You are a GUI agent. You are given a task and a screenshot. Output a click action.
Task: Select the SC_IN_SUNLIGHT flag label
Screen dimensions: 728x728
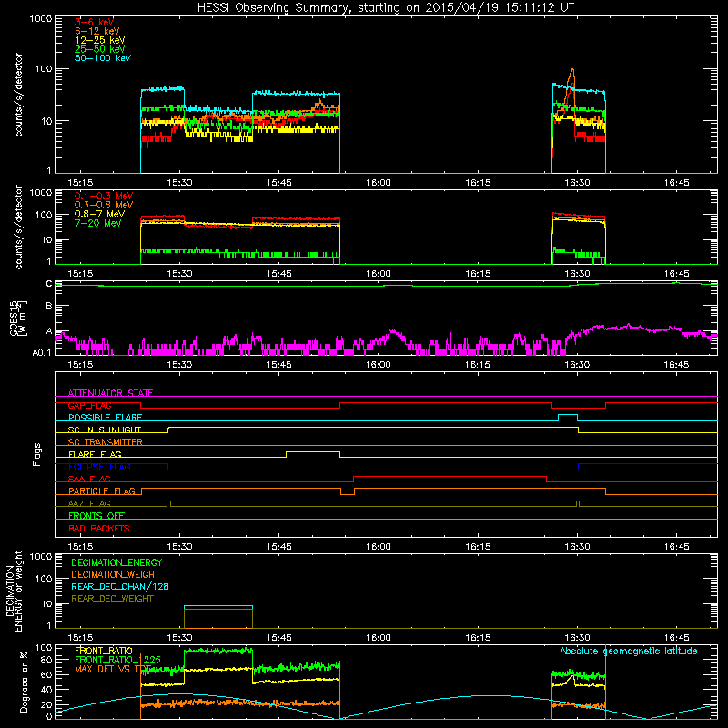click(x=105, y=430)
